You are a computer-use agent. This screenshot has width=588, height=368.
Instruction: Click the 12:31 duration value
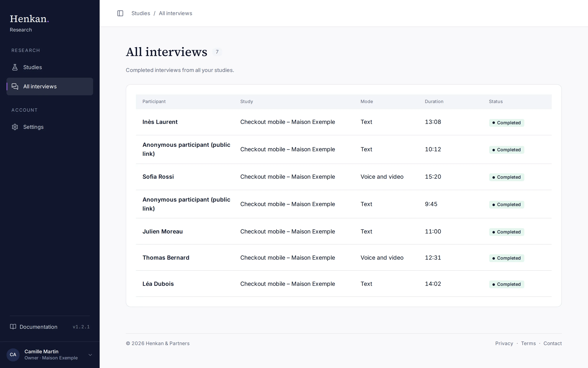(x=433, y=258)
